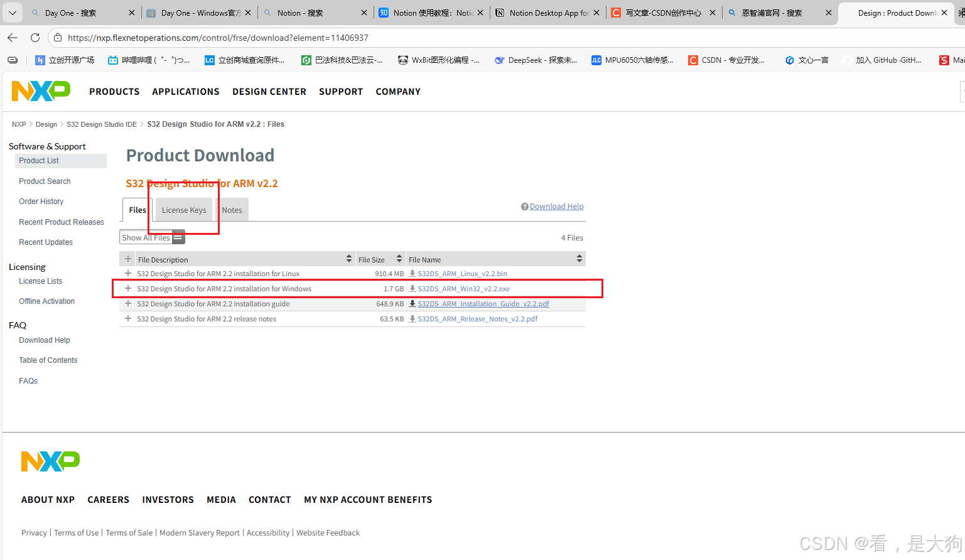Open Download Help in sidebar FAQ

(x=45, y=340)
